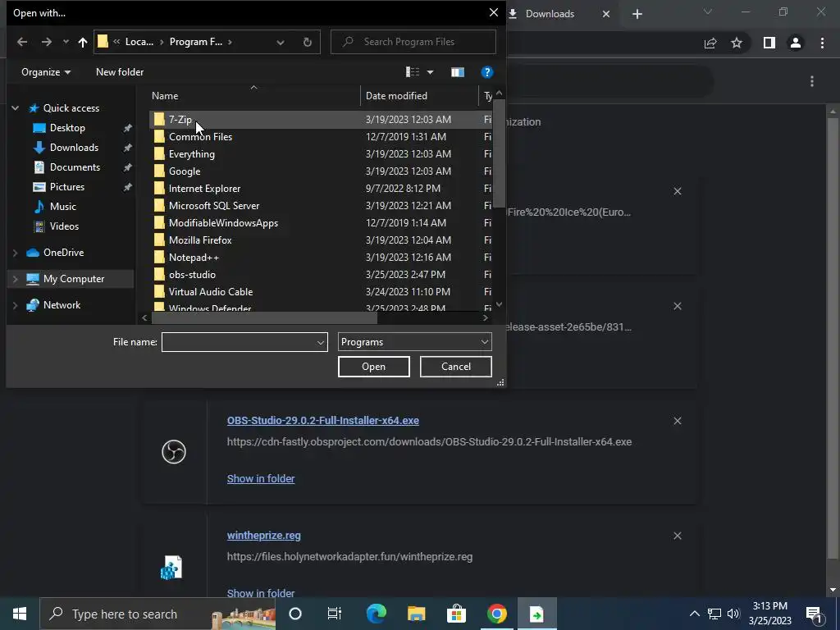Bookmark this page with star icon

tap(737, 43)
